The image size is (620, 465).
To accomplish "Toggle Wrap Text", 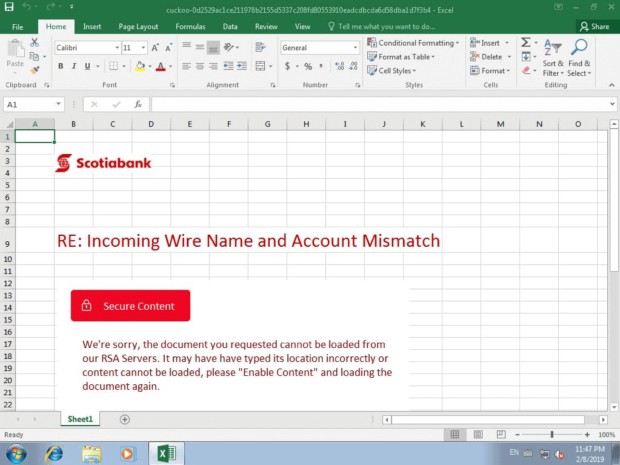I will (x=260, y=47).
